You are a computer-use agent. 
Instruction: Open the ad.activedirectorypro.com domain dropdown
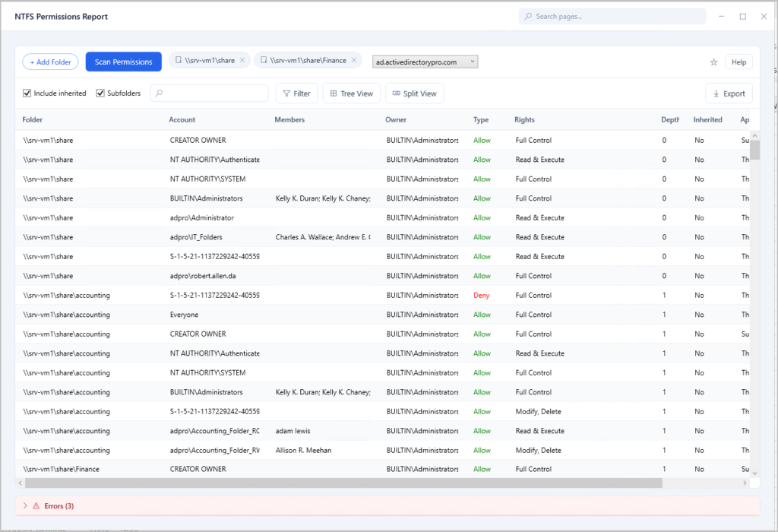coord(425,62)
